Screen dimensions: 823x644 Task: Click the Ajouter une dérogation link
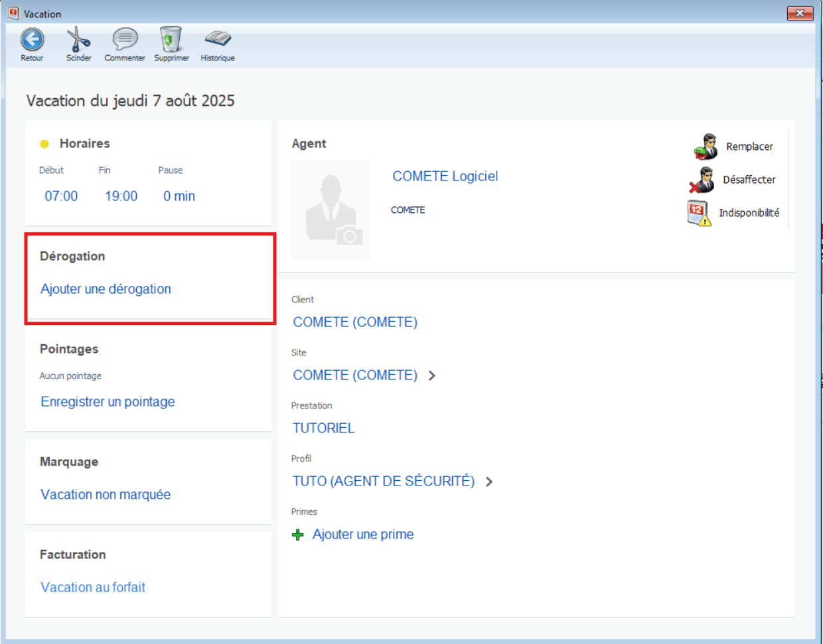[106, 289]
